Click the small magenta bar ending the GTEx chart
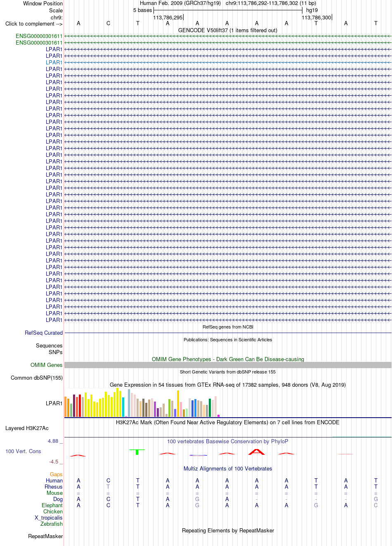The height and width of the screenshot is (546, 392). pos(218,416)
